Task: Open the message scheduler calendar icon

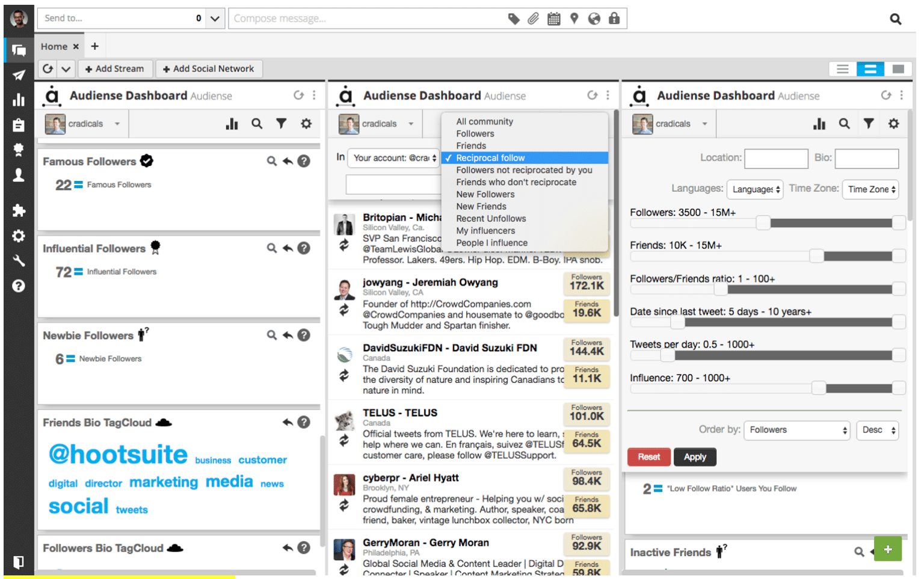Action: [x=553, y=18]
